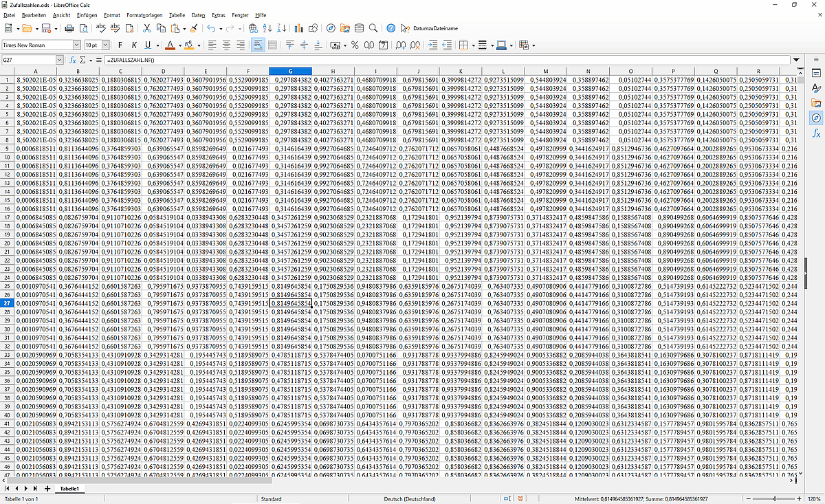825x504 pixels.
Task: Adjust the zoom slider in status bar
Action: point(775,498)
